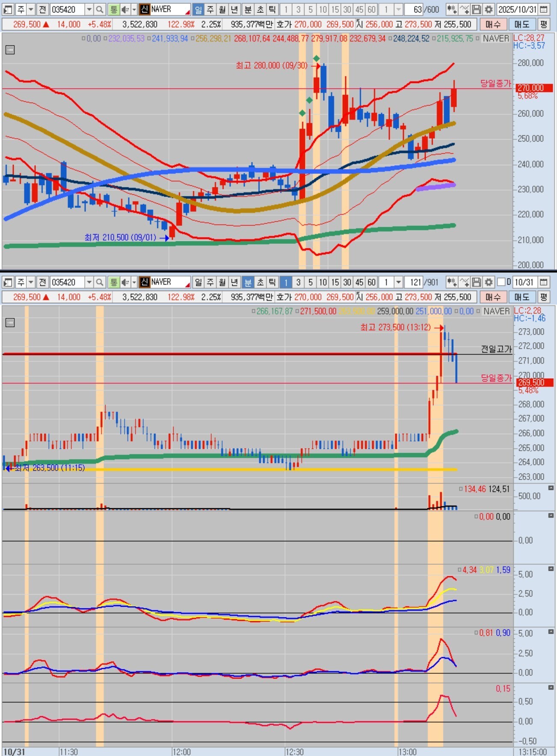
Task: Switch the daily chart toolbar to 월 monthly period
Action: coord(222,9)
